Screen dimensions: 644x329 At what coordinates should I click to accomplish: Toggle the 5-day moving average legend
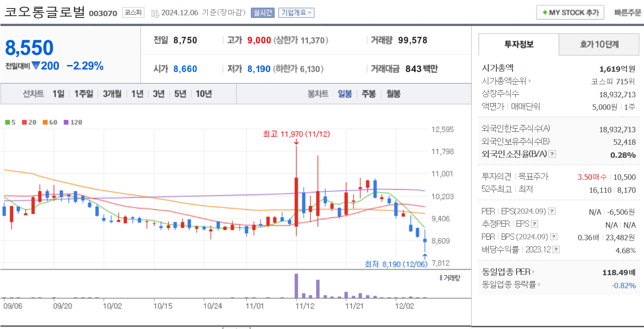pos(7,122)
